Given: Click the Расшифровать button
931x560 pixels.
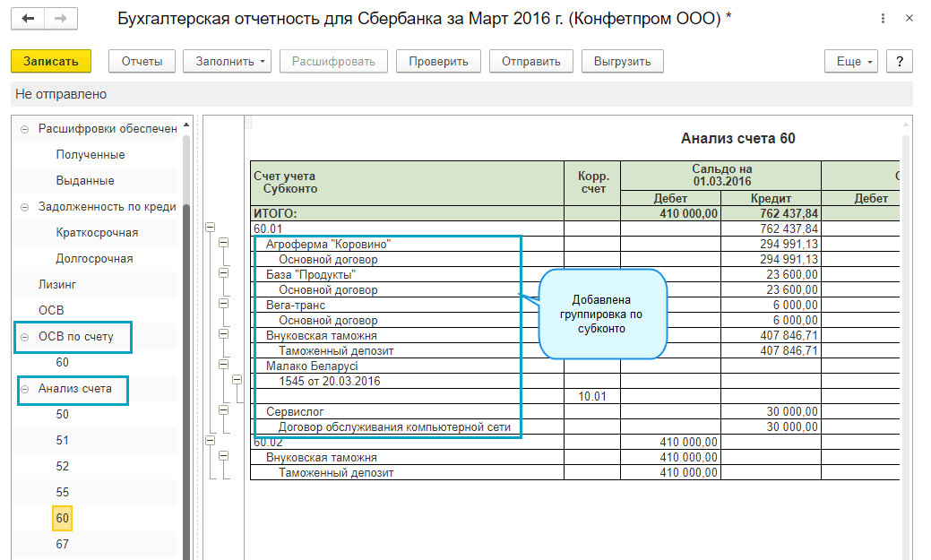Looking at the screenshot, I should 333,61.
